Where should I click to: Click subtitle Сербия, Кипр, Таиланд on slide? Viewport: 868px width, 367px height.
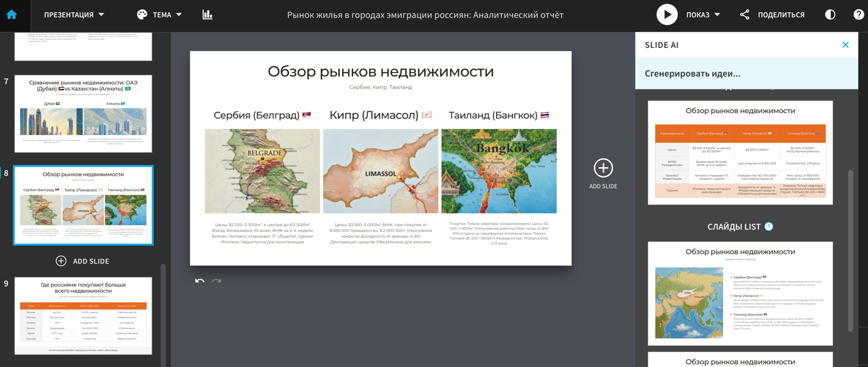point(380,87)
